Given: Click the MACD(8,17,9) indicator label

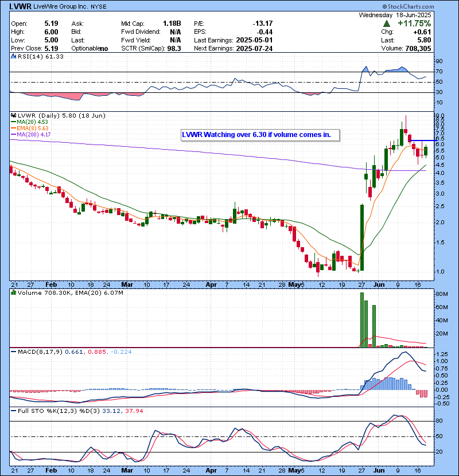Looking at the screenshot, I should pyautogui.click(x=40, y=352).
